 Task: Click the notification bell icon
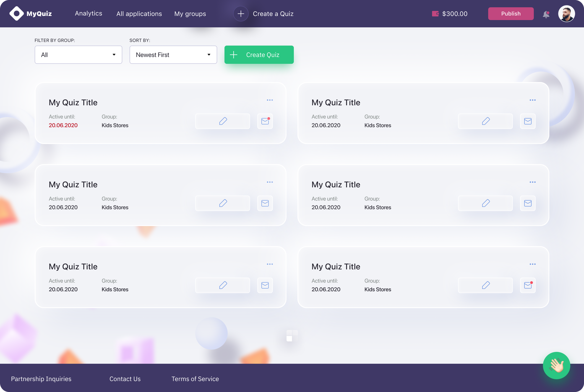tap(546, 14)
